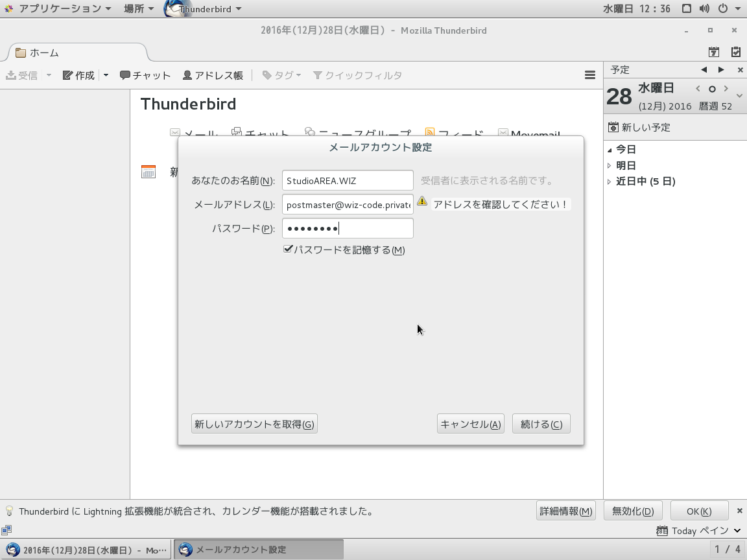Click 新しい予定 to create event

click(639, 127)
